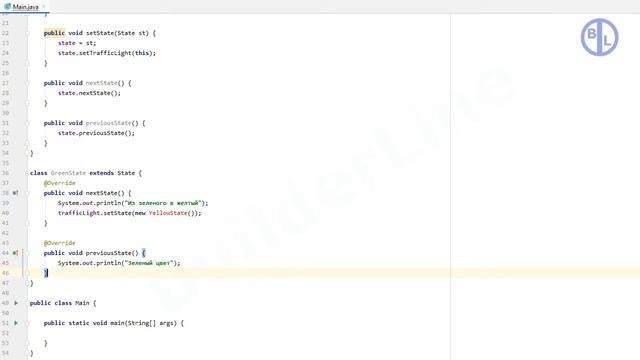This screenshot has height=360, width=640.
Task: Click the GreenState class name
Action: coord(68,173)
